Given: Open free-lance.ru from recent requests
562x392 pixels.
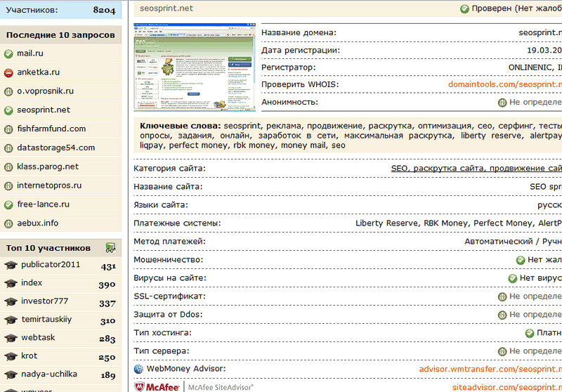Looking at the screenshot, I should pos(43,204).
